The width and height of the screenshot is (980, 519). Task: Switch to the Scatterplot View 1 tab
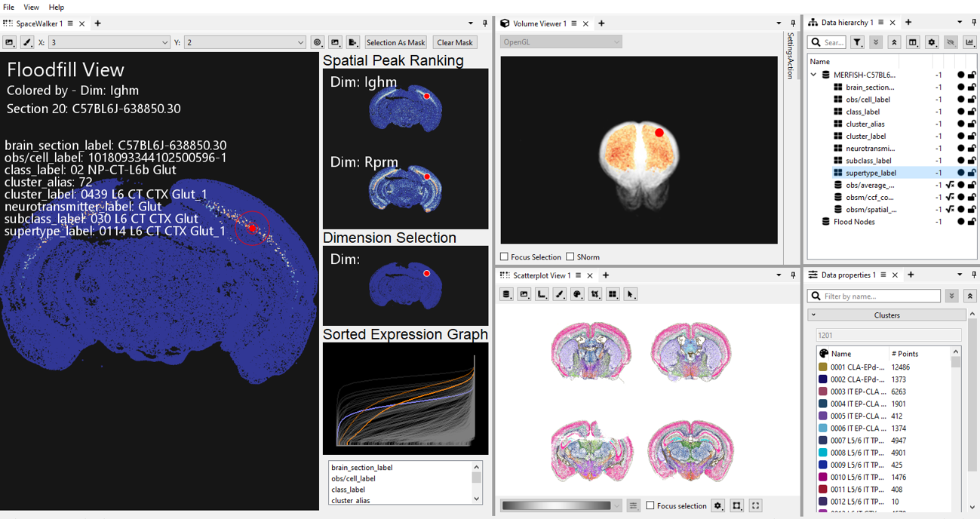[542, 275]
